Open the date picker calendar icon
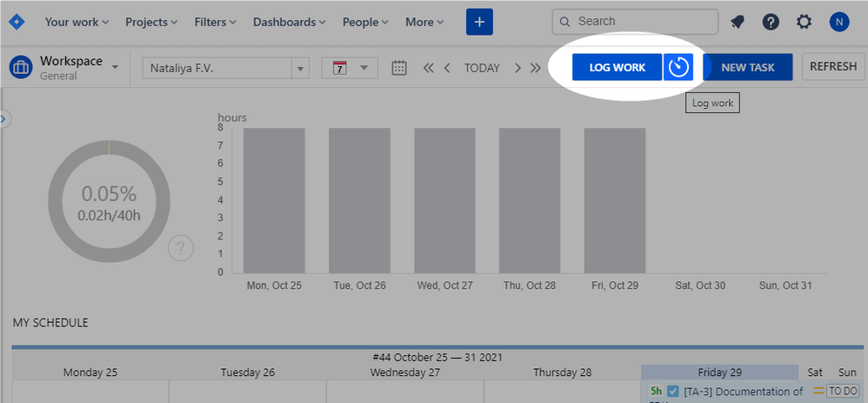This screenshot has height=403, width=868. (x=399, y=68)
